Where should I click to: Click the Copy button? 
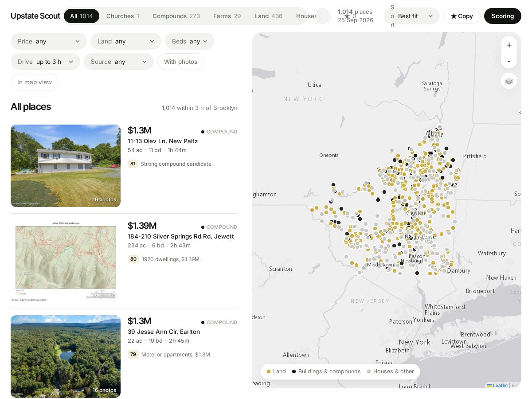[x=462, y=16]
